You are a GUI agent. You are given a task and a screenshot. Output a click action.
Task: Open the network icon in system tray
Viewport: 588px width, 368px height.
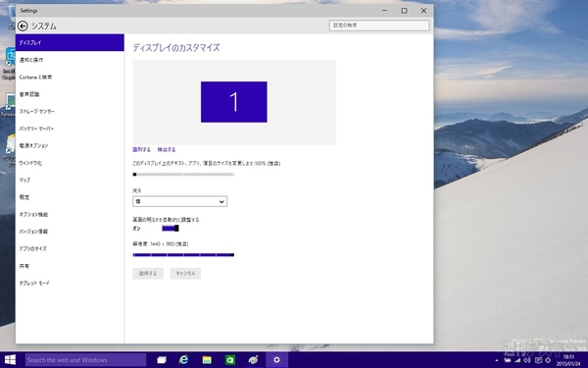tap(517, 360)
